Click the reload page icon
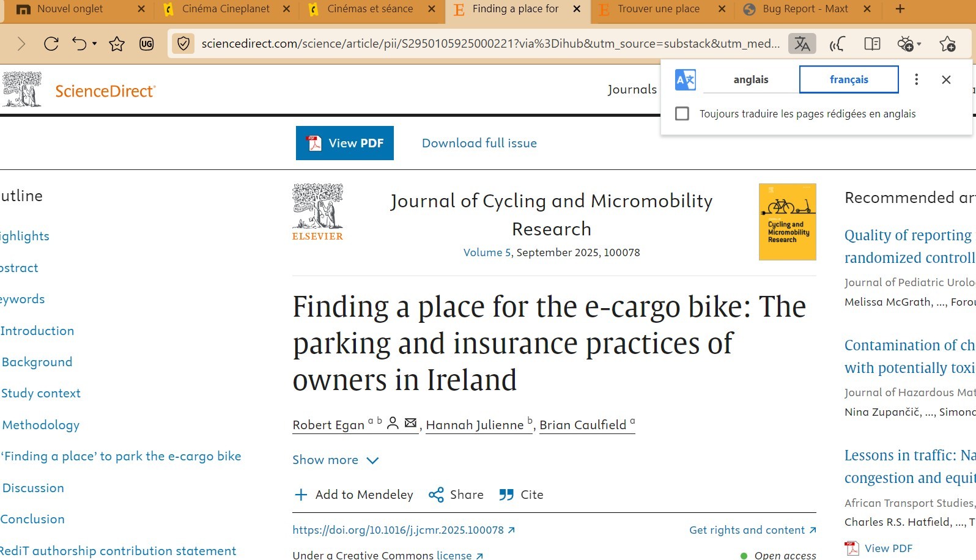This screenshot has height=560, width=976. (51, 43)
